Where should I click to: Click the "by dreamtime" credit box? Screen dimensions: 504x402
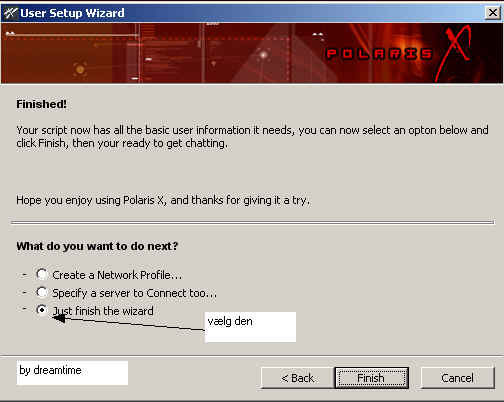72,373
